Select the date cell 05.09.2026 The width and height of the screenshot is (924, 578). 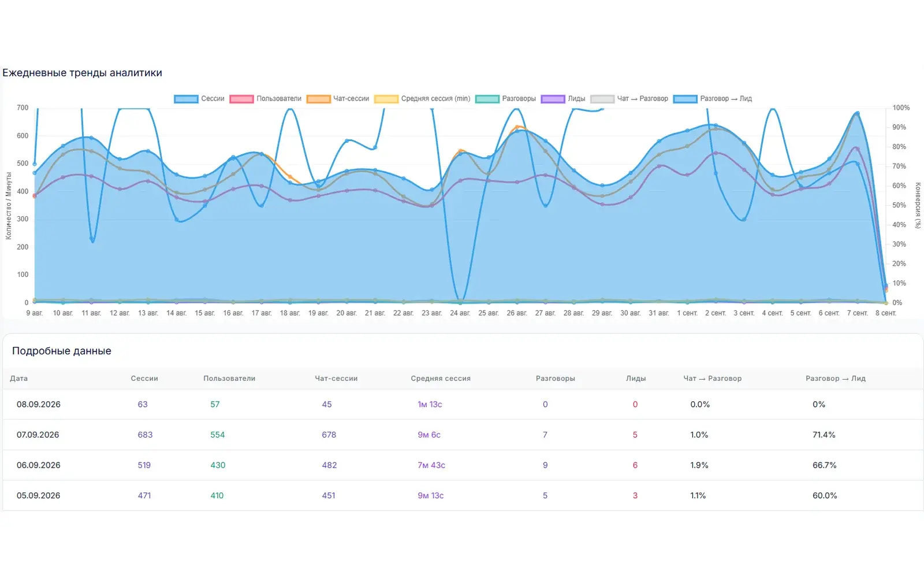(x=39, y=495)
